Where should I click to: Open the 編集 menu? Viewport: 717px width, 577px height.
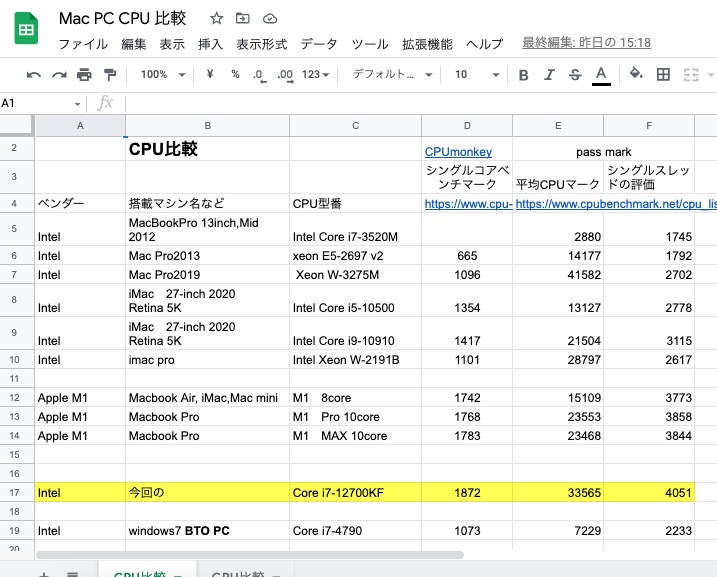(x=134, y=44)
